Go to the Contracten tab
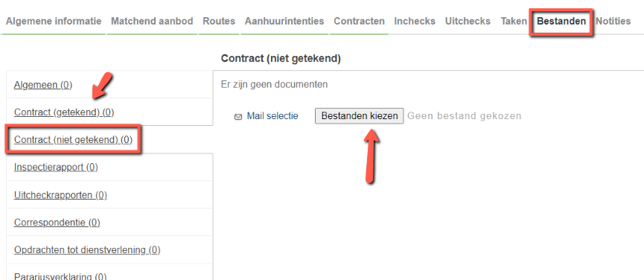644x280 pixels. click(359, 21)
